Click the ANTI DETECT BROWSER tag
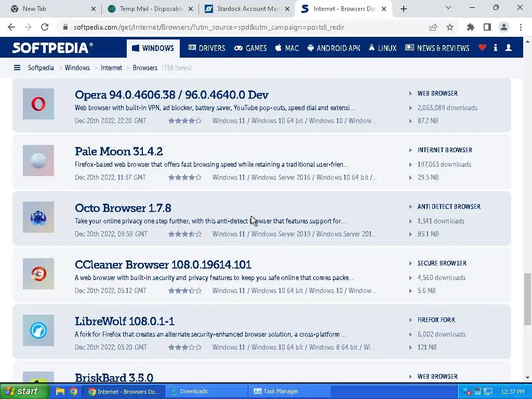Screen dimensions: 532x399 449,207
